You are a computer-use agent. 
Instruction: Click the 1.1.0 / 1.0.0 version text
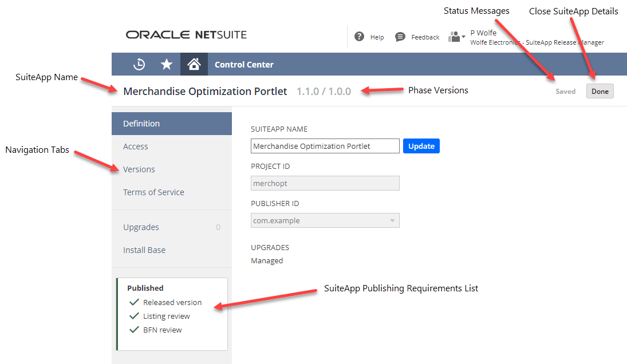324,92
